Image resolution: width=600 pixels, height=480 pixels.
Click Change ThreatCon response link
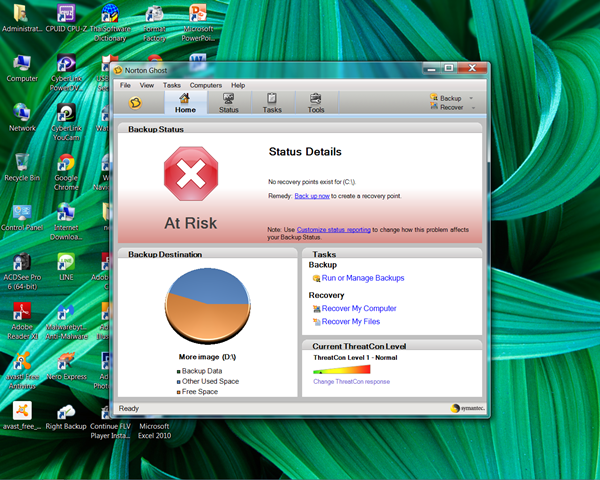coord(351,382)
